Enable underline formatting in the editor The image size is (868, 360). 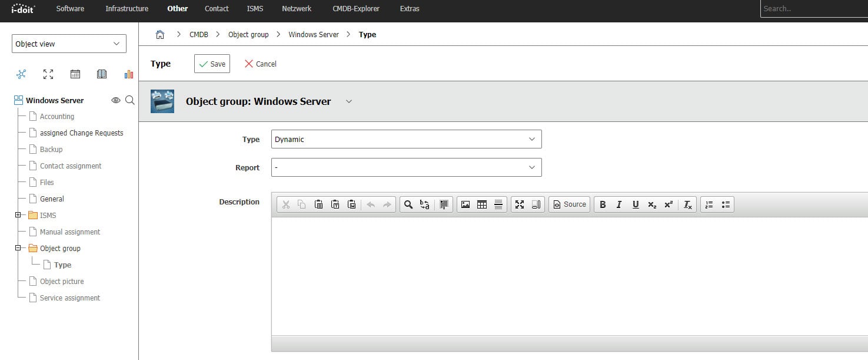point(636,204)
